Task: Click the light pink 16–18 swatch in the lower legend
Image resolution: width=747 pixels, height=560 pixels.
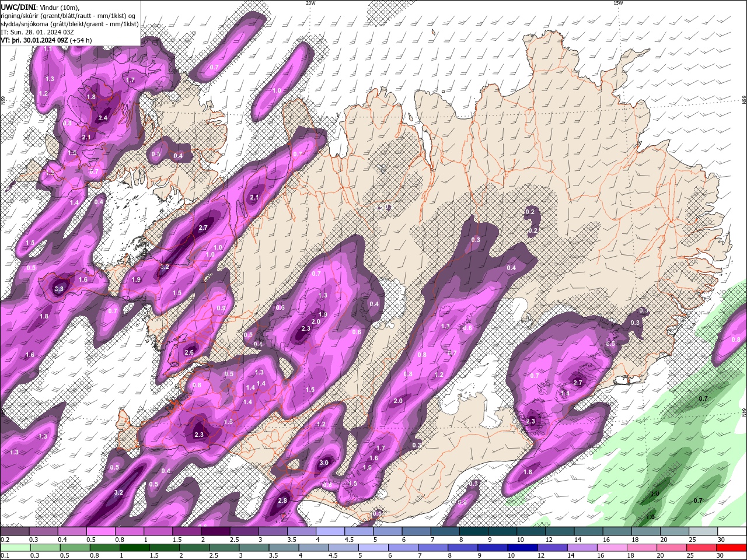Action: point(611,548)
